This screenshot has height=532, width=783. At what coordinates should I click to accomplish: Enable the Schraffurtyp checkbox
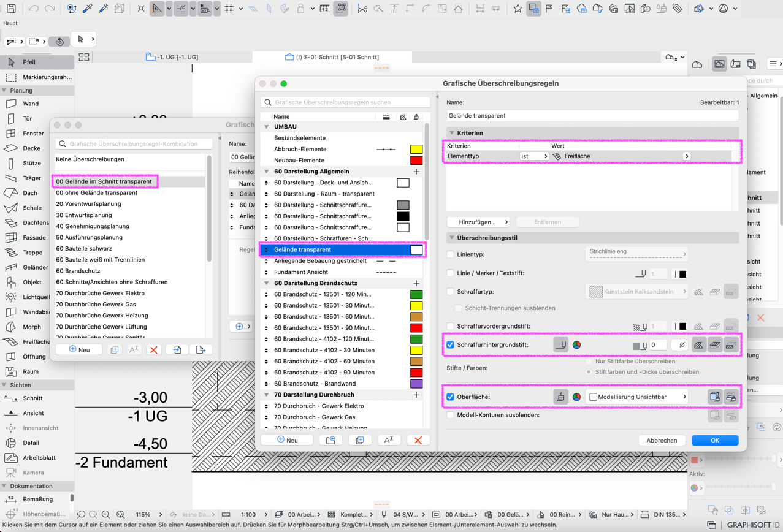[x=451, y=292]
